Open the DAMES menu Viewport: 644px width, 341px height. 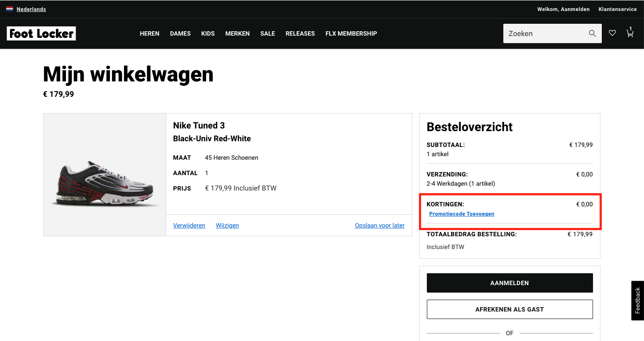pyautogui.click(x=180, y=33)
